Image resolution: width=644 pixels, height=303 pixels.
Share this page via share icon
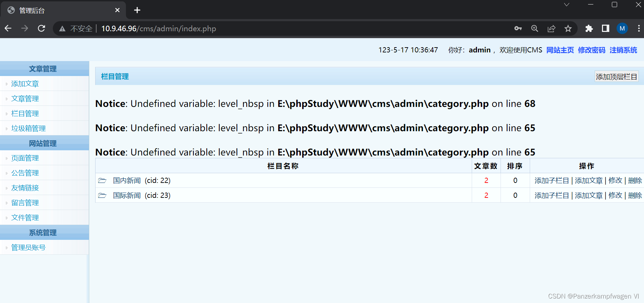[551, 28]
